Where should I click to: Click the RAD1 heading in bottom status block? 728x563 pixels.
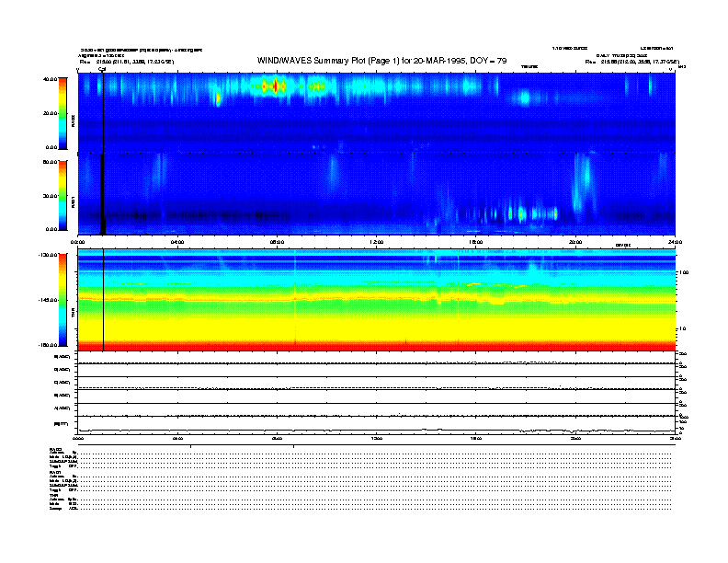click(55, 473)
